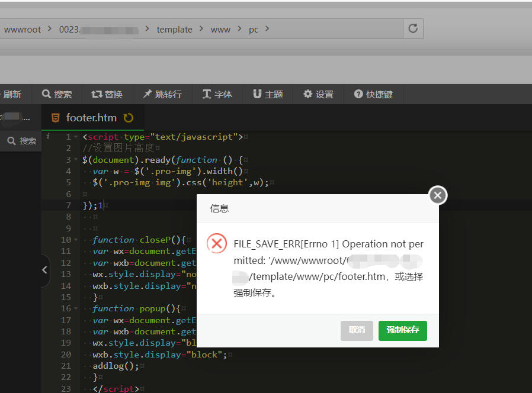
Task: Click the 跳转行 go-to-line tool
Action: tap(162, 94)
